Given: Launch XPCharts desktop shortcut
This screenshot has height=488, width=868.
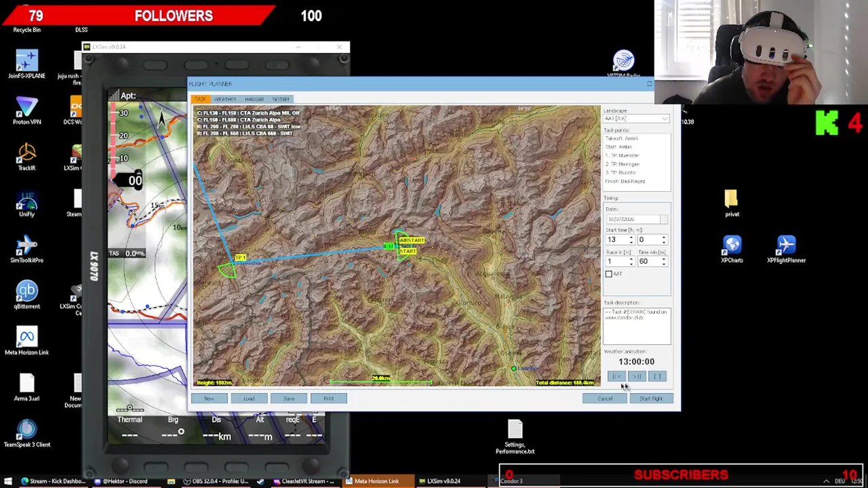Looking at the screenshot, I should 732,249.
